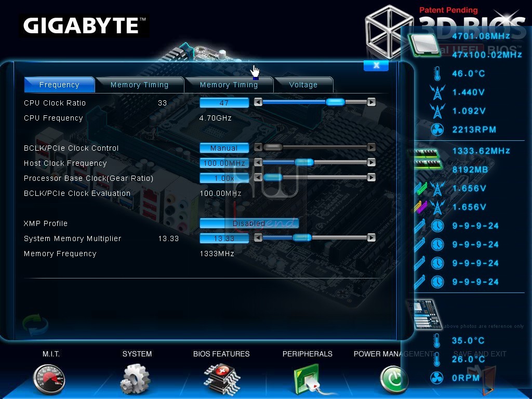Click the Host Clock Frequency slider handle
Image resolution: width=532 pixels, height=399 pixels.
304,163
